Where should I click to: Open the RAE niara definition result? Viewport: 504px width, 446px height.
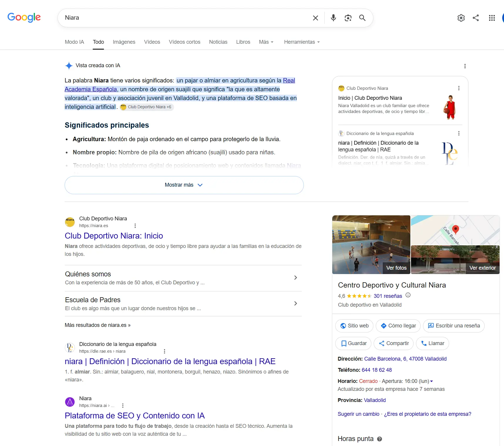(x=170, y=361)
